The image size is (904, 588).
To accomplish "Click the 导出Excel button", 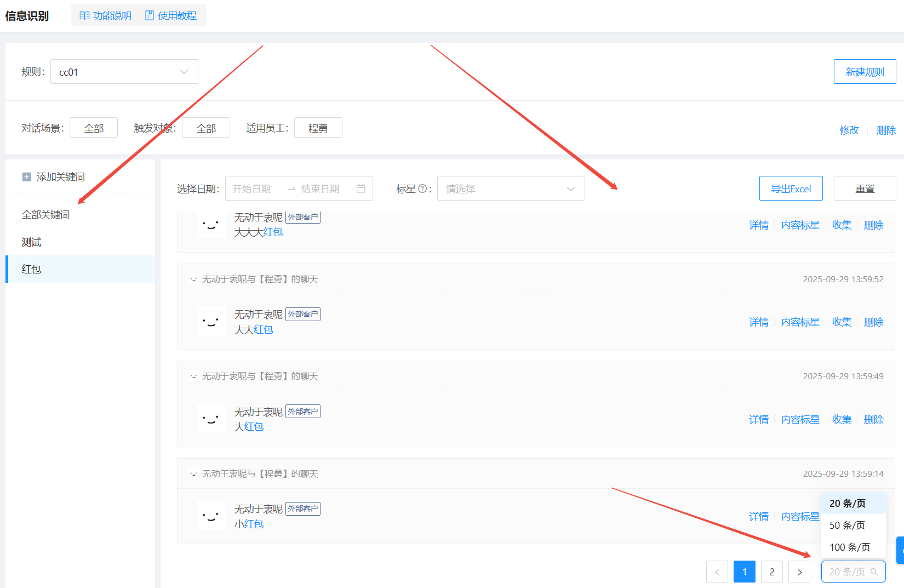I will (791, 189).
